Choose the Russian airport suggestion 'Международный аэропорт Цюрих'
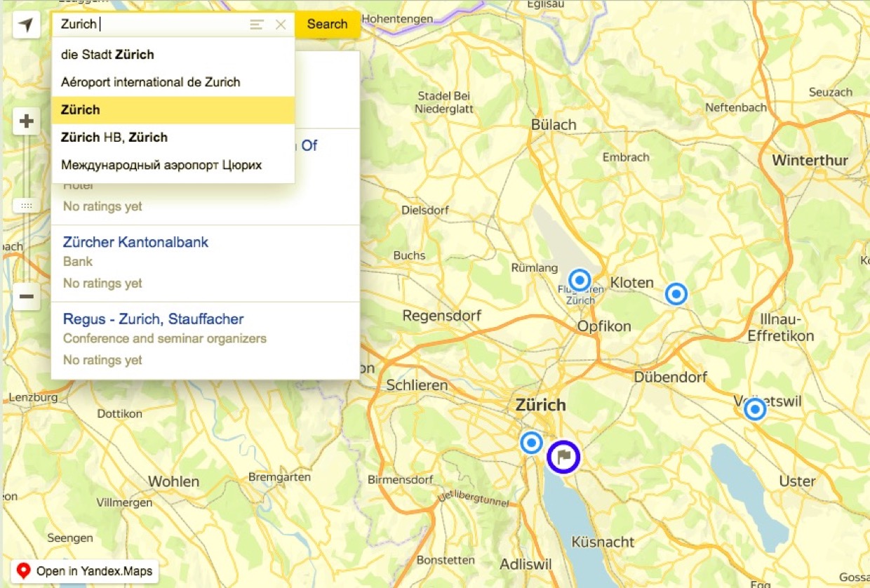This screenshot has width=870, height=588. 173,166
